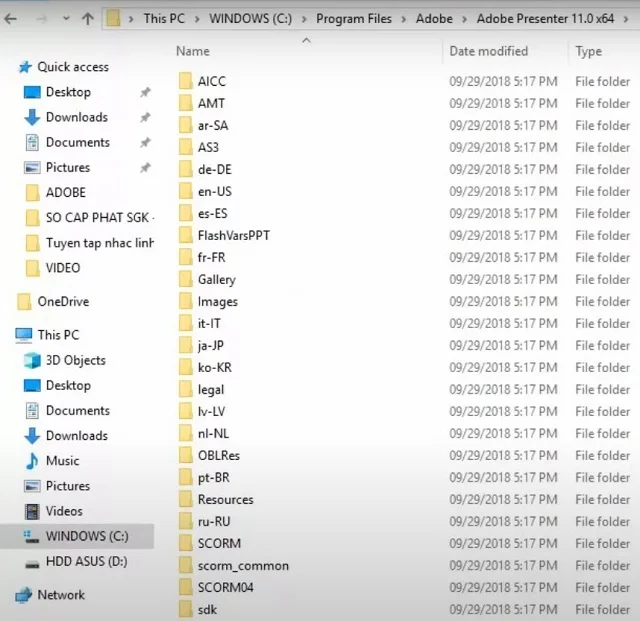Click pin icon next to Desktop
Viewport: 640px width, 621px height.
pos(145,92)
